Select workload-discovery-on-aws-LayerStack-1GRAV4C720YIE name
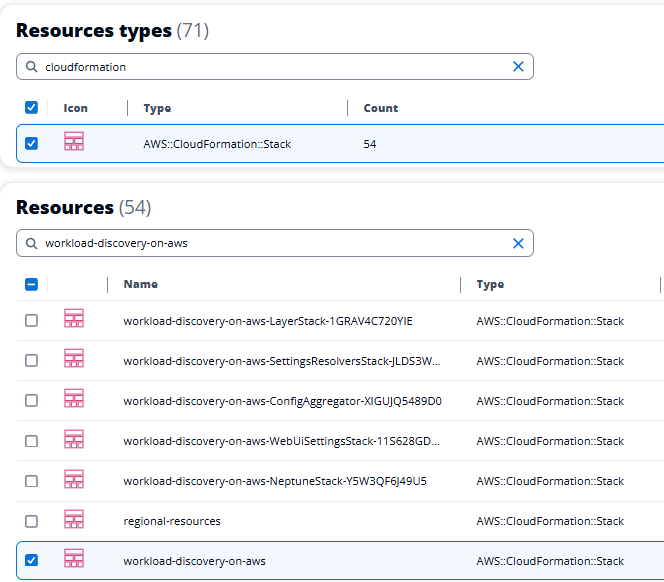This screenshot has width=664, height=582. [x=268, y=321]
